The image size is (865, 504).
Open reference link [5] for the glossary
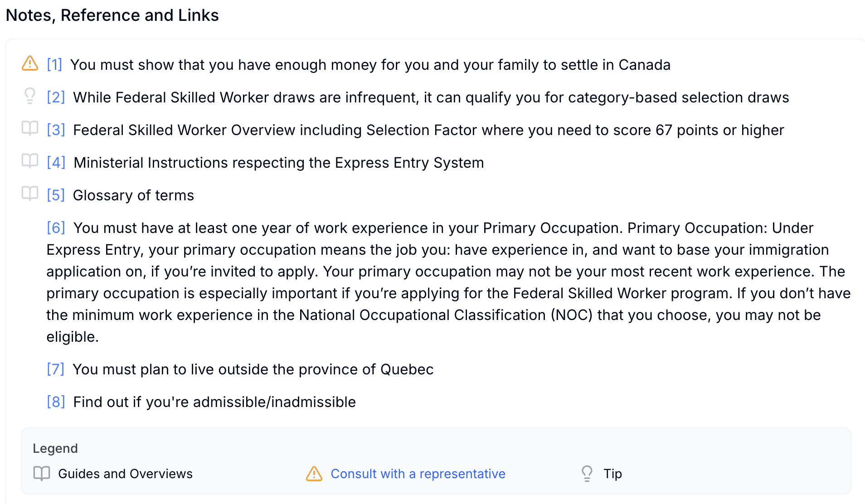point(56,195)
